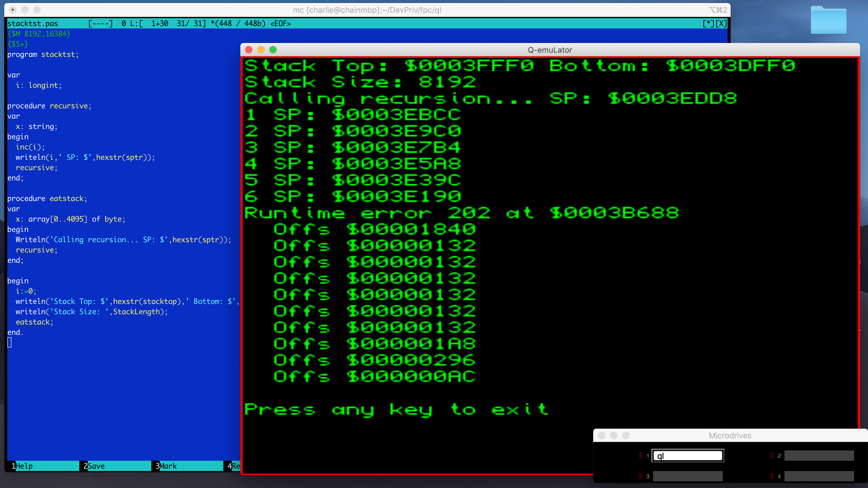868x488 pixels.
Task: Click the 'i: longint;' declaration
Action: pyautogui.click(x=39, y=85)
